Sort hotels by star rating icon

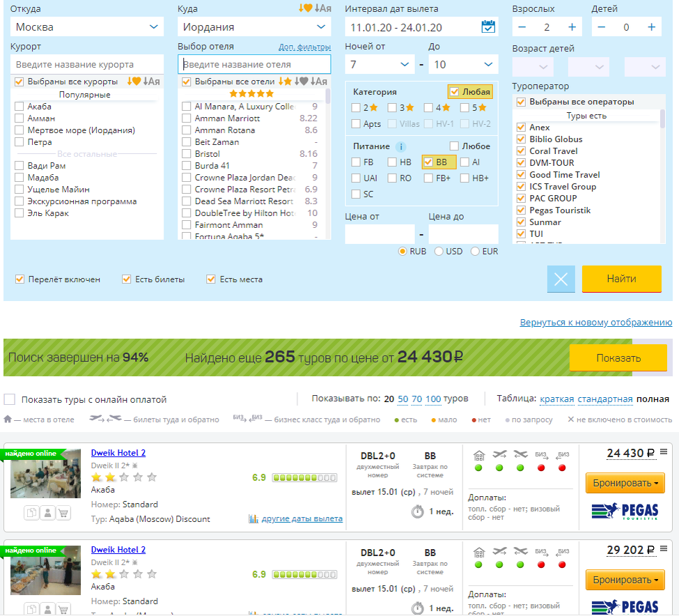285,81
